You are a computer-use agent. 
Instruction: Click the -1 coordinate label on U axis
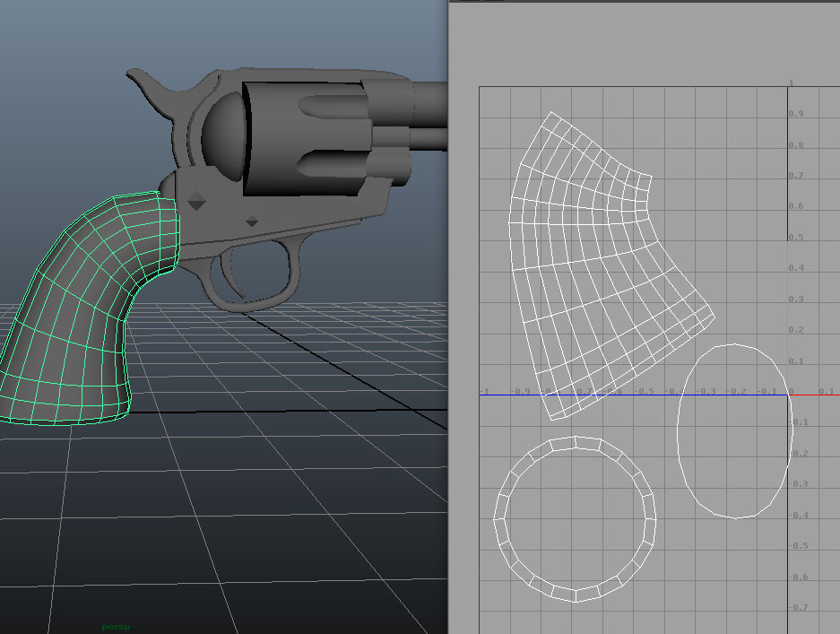(484, 392)
